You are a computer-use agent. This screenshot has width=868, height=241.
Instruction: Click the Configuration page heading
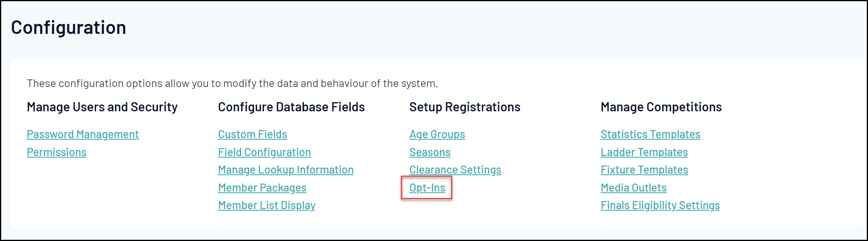pos(69,28)
